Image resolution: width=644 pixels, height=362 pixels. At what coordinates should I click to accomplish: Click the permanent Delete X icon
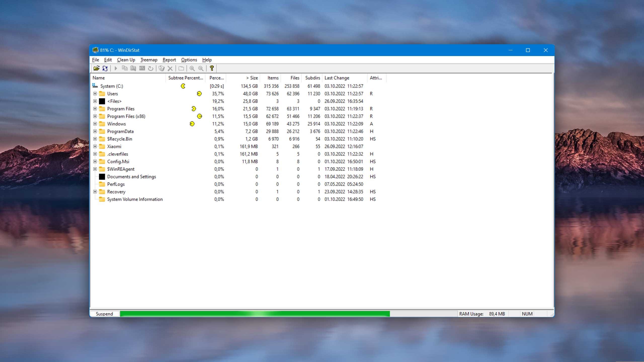[x=170, y=68]
